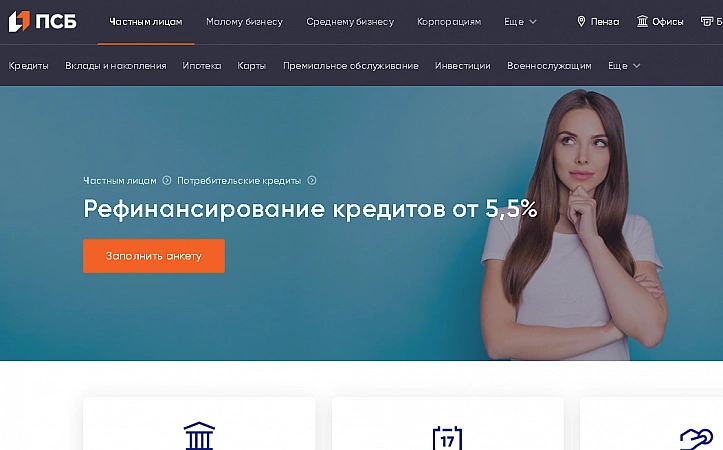723x450 pixels.
Task: Click breadcrumb arrow after Потребительские кредиты
Action: click(x=312, y=180)
